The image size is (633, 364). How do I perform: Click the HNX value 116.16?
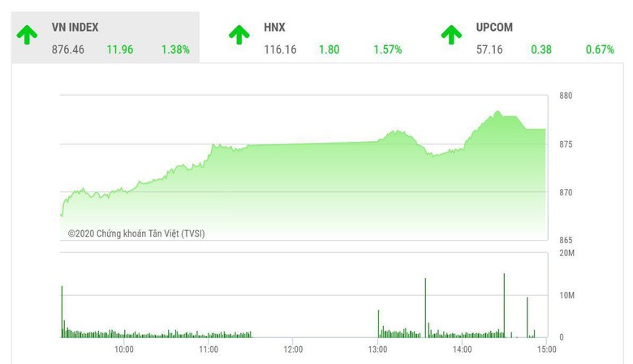(x=280, y=49)
